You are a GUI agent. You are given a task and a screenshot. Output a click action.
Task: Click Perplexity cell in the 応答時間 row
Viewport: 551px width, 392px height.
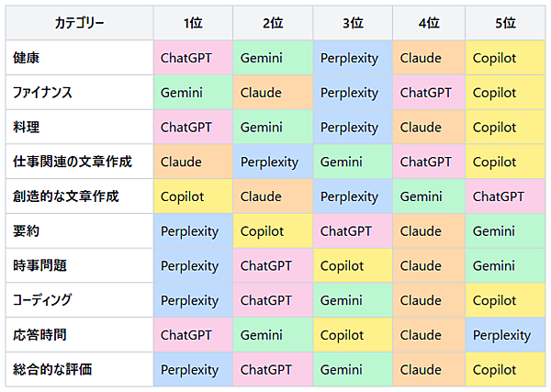501,335
